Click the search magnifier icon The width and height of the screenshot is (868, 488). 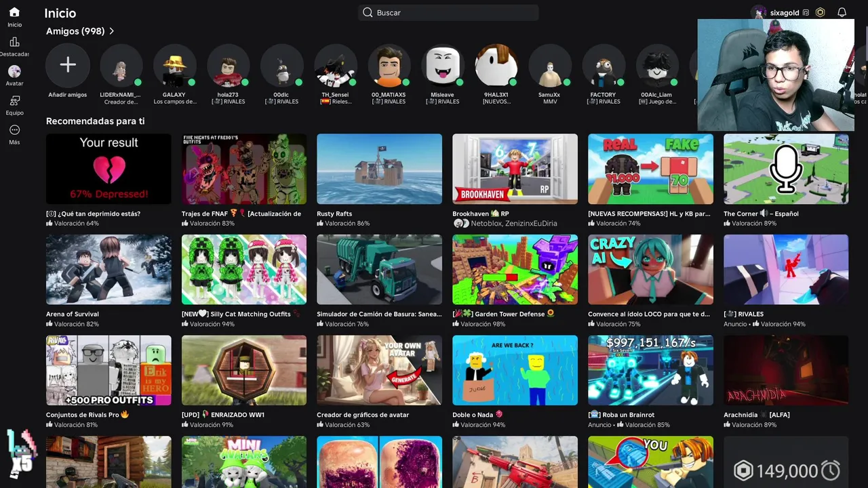click(x=368, y=12)
